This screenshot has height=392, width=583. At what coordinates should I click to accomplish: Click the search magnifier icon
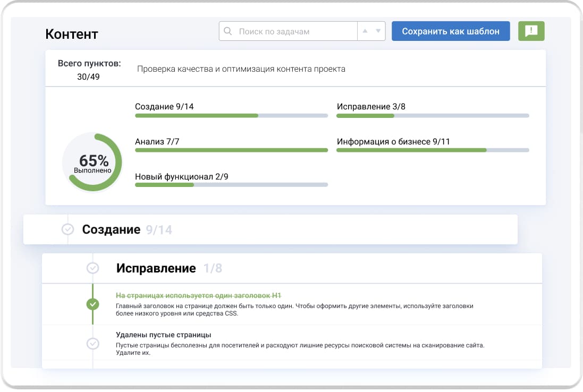click(228, 31)
